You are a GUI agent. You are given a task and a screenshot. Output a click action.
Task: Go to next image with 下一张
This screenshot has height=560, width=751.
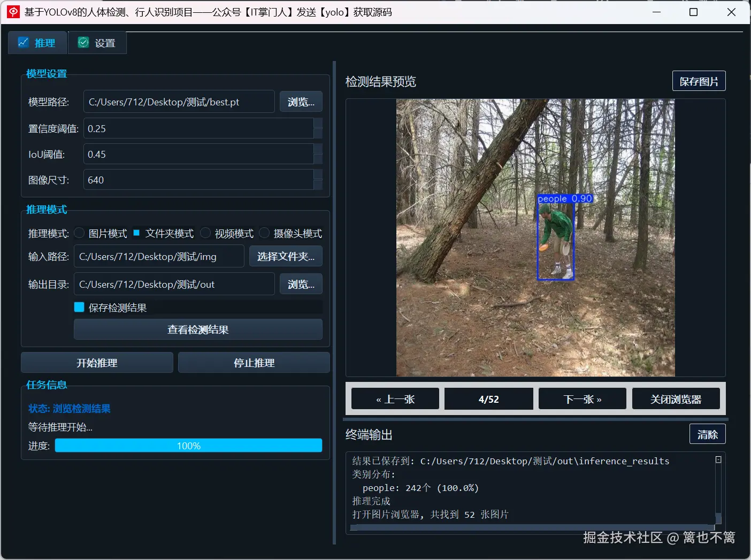(x=583, y=399)
